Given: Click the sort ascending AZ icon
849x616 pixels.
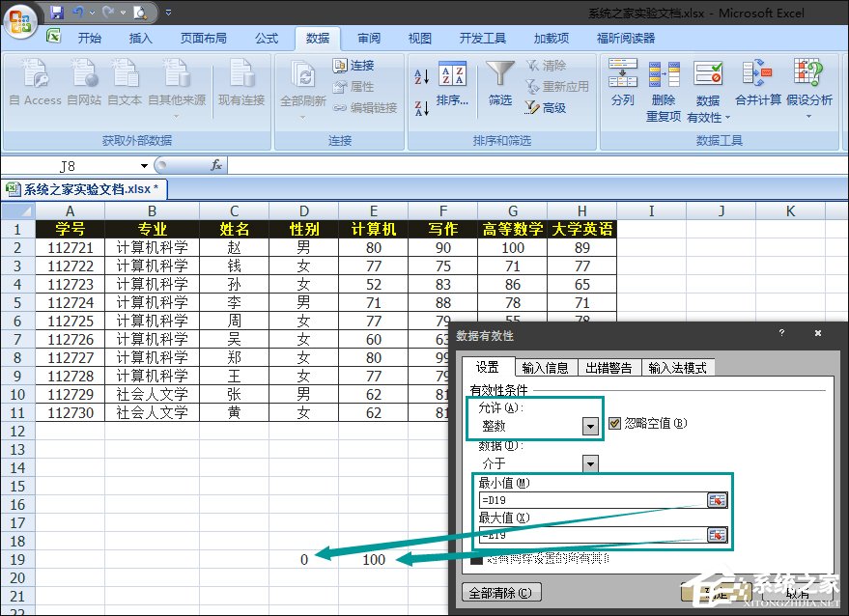Looking at the screenshot, I should click(x=421, y=74).
